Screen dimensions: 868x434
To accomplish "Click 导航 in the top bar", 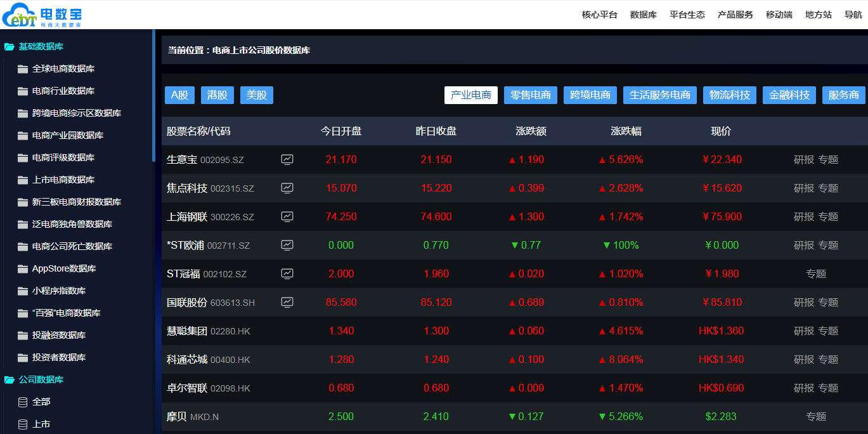I will click(x=853, y=15).
